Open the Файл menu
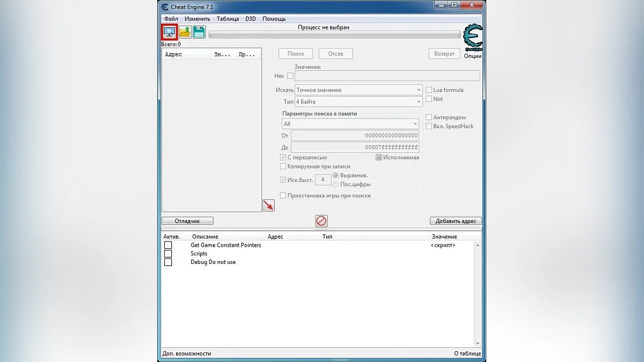The image size is (644, 362). point(171,19)
